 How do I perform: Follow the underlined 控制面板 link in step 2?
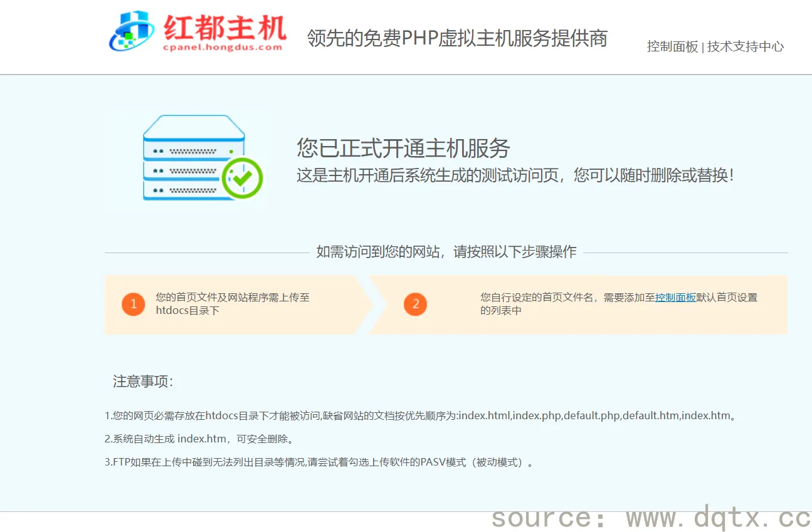tap(675, 298)
